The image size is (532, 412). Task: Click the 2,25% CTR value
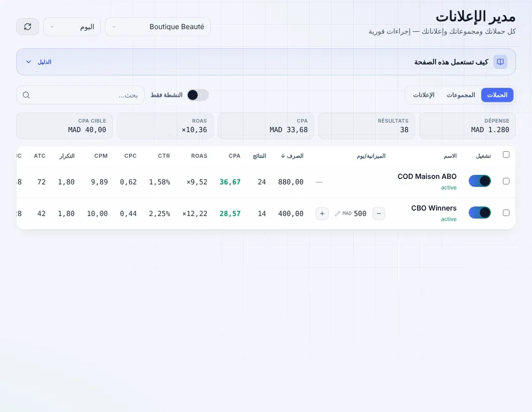[x=160, y=214]
